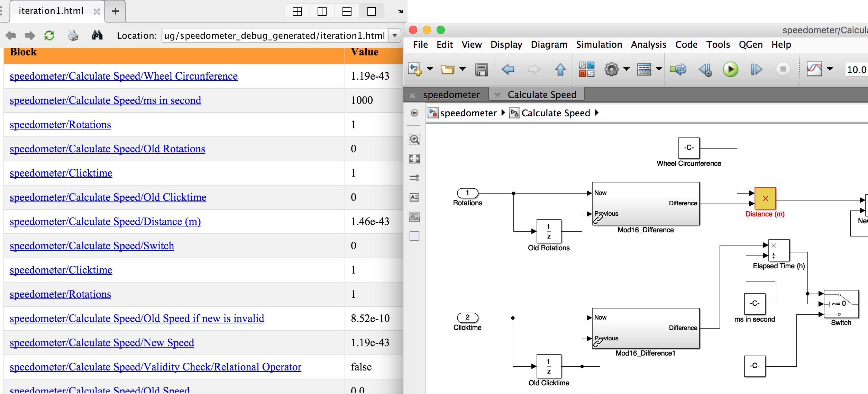Step back in the simulation
Viewport: 868px width, 394px height.
[705, 70]
